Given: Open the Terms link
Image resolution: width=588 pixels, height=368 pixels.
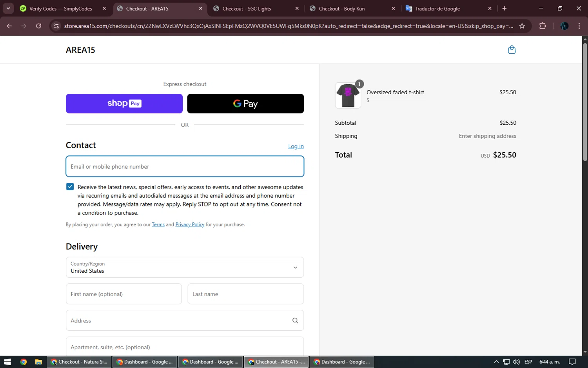Looking at the screenshot, I should click(x=158, y=224).
